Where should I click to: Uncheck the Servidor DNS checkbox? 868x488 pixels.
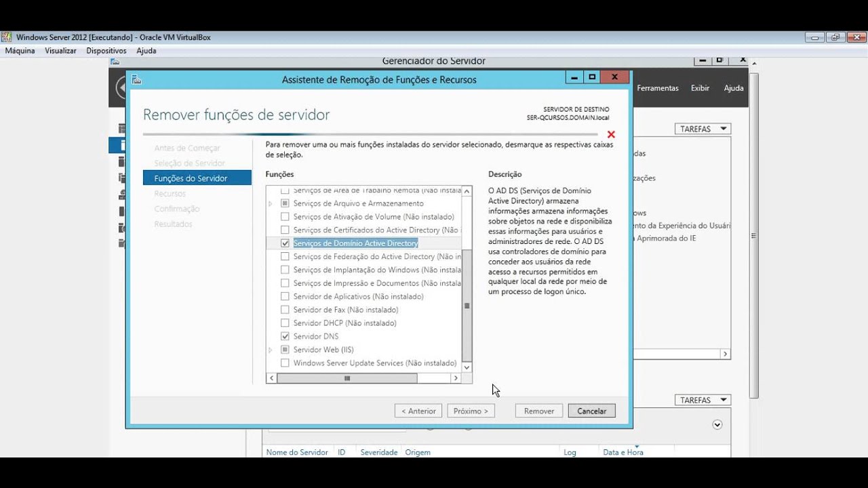click(285, 336)
